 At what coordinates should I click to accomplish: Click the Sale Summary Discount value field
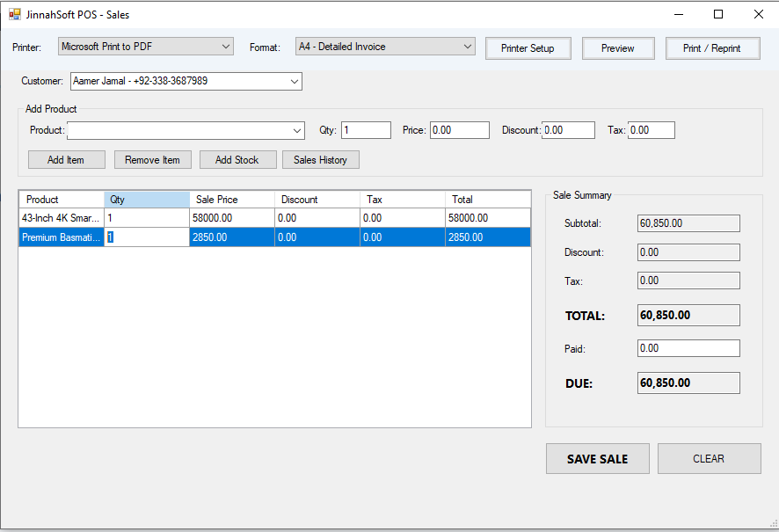pyautogui.click(x=688, y=252)
